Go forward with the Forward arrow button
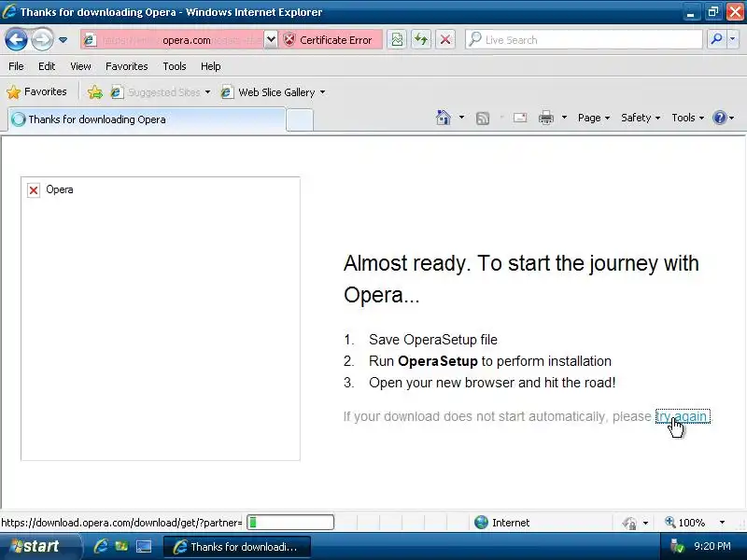This screenshot has height=560, width=747. click(x=42, y=39)
